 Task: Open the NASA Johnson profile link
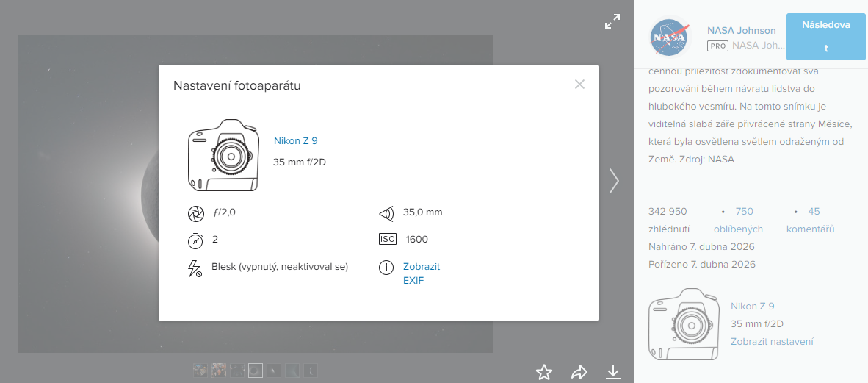741,30
